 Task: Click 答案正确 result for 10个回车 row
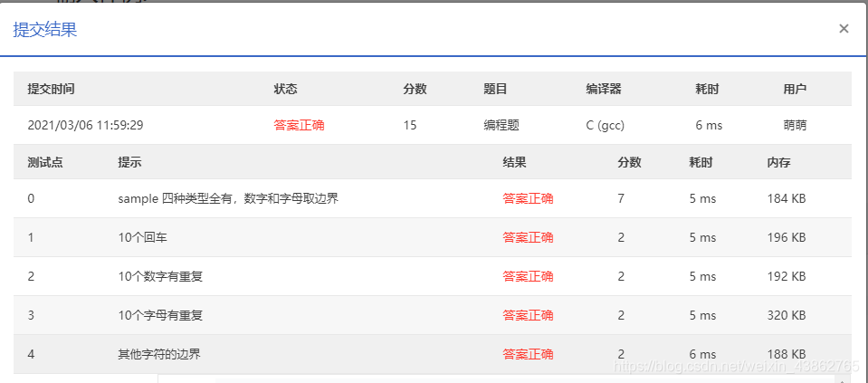[x=528, y=237]
